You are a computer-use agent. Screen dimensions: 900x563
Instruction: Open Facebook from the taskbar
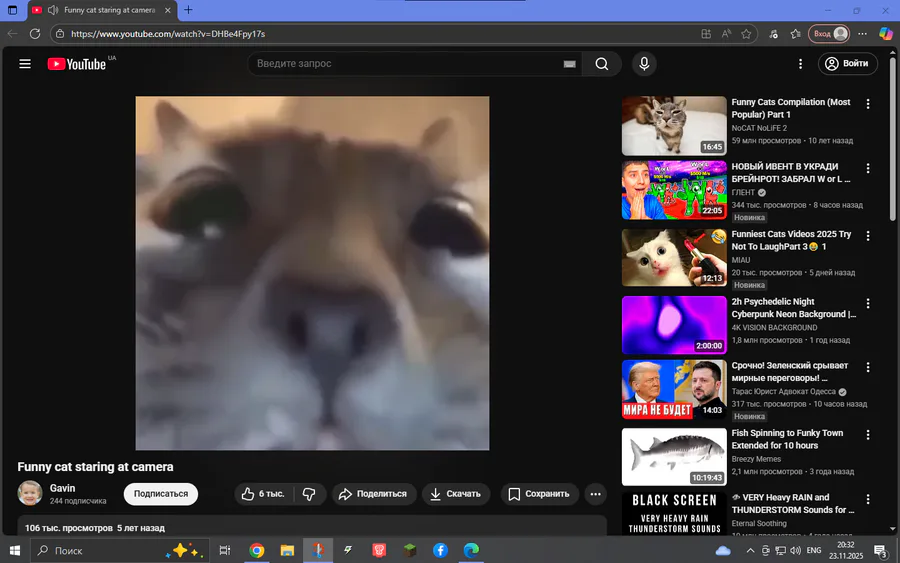pos(440,550)
